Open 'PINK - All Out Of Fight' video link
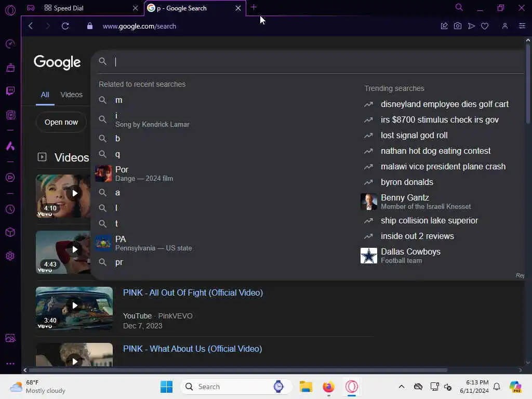This screenshot has width=532, height=399. [x=193, y=293]
